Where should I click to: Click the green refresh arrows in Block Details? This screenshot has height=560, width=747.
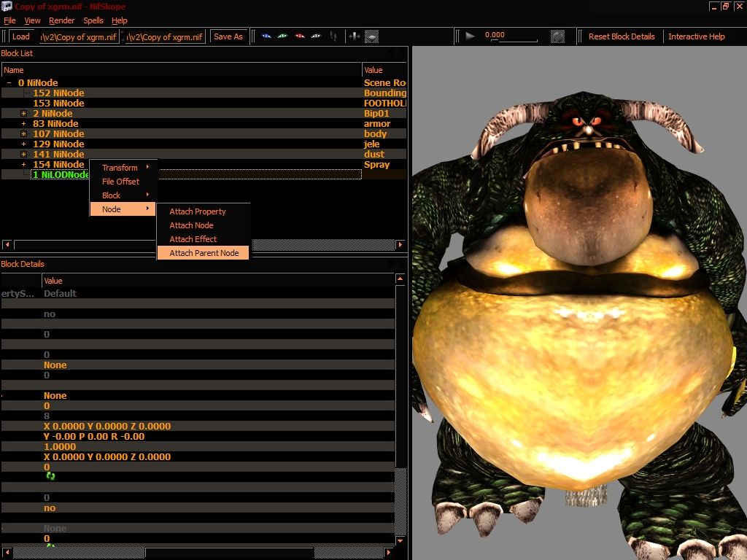(50, 475)
